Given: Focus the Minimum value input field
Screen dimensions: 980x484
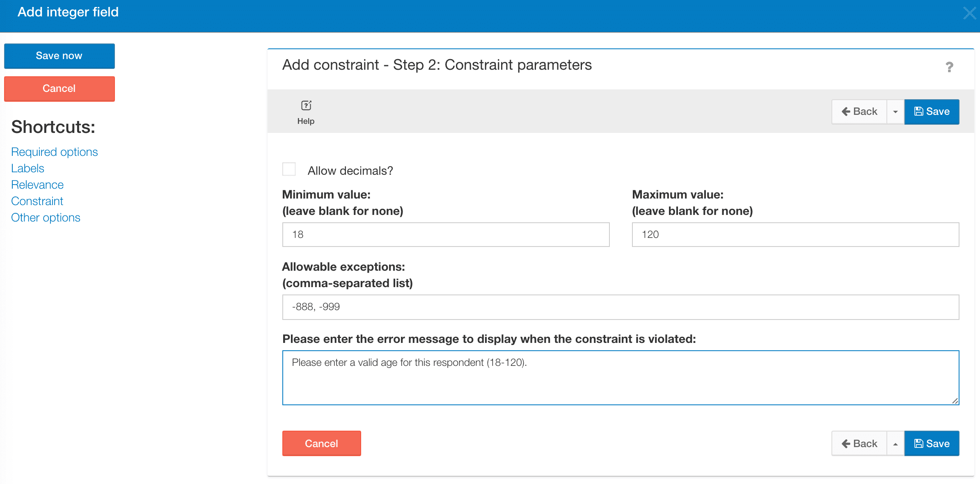Looking at the screenshot, I should (x=446, y=235).
